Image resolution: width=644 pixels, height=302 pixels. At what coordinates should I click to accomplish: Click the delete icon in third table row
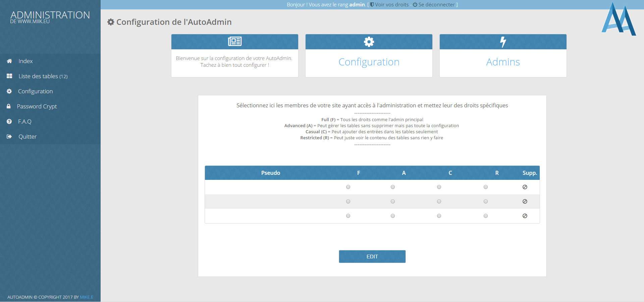(x=525, y=216)
